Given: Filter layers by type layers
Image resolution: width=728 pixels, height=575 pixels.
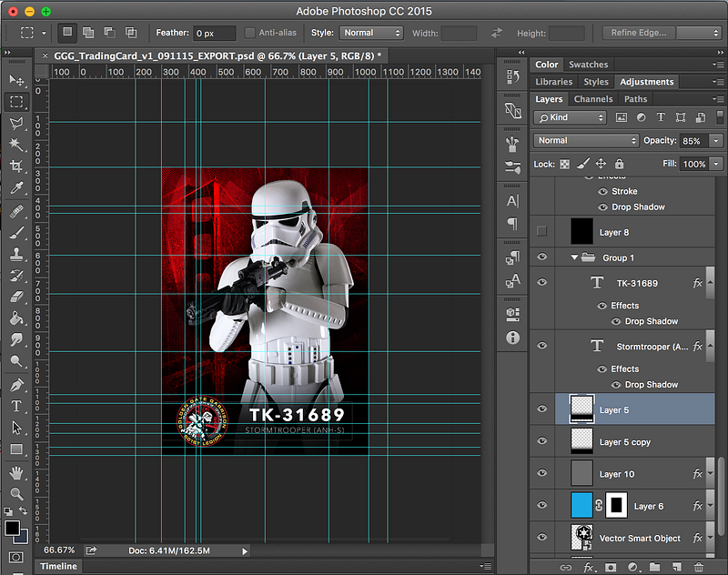Looking at the screenshot, I should coord(661,117).
